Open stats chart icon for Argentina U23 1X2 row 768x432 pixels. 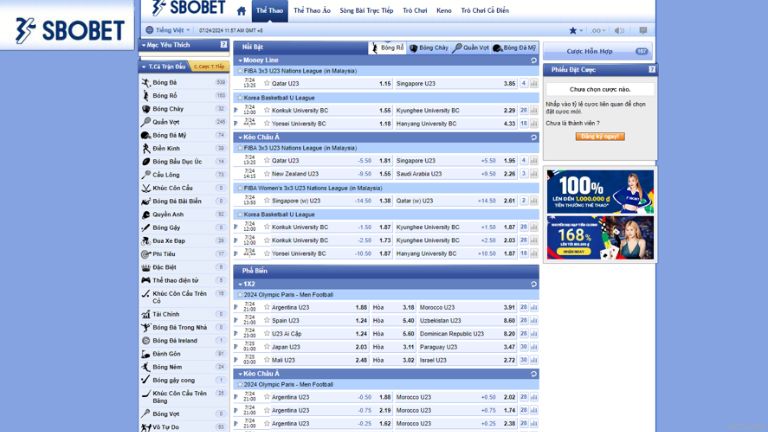pos(534,308)
